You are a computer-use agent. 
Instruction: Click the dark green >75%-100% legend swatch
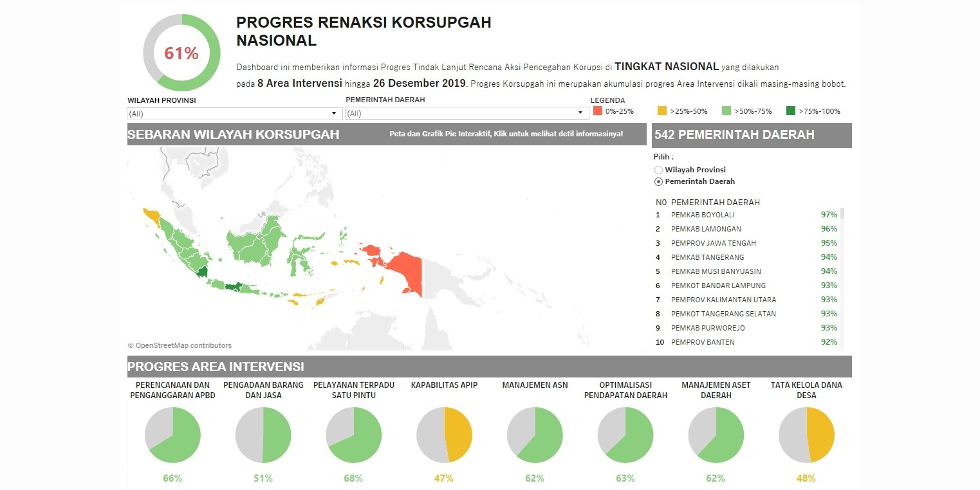point(791,111)
